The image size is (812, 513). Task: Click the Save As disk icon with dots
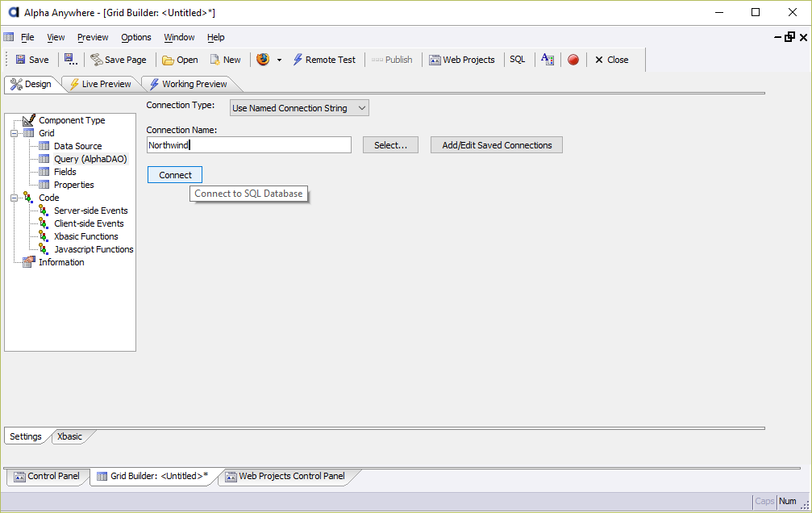click(70, 60)
